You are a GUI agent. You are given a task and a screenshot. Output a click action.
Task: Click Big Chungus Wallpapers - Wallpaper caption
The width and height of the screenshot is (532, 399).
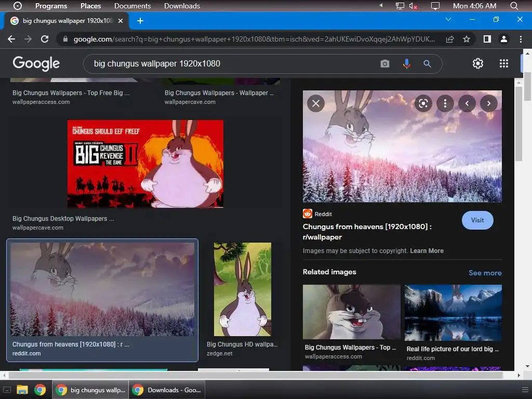pyautogui.click(x=219, y=92)
